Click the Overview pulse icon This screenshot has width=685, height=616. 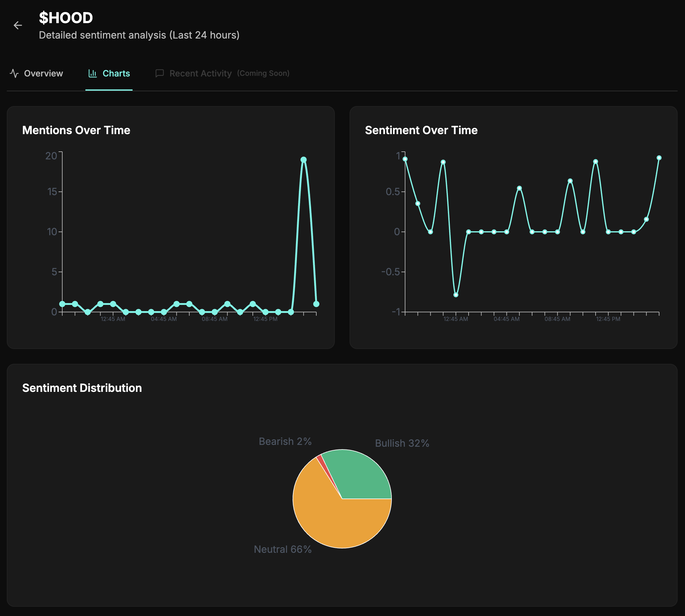[x=14, y=73]
